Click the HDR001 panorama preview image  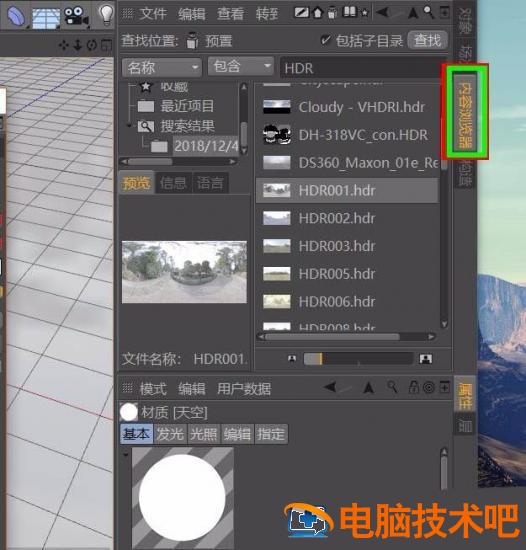click(x=184, y=271)
